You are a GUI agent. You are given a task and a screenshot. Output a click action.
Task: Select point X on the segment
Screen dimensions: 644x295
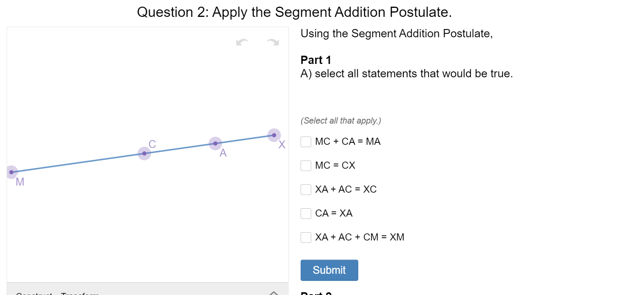[x=274, y=135]
